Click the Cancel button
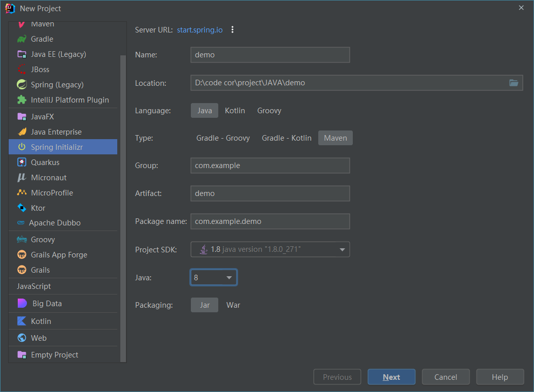 click(446, 377)
